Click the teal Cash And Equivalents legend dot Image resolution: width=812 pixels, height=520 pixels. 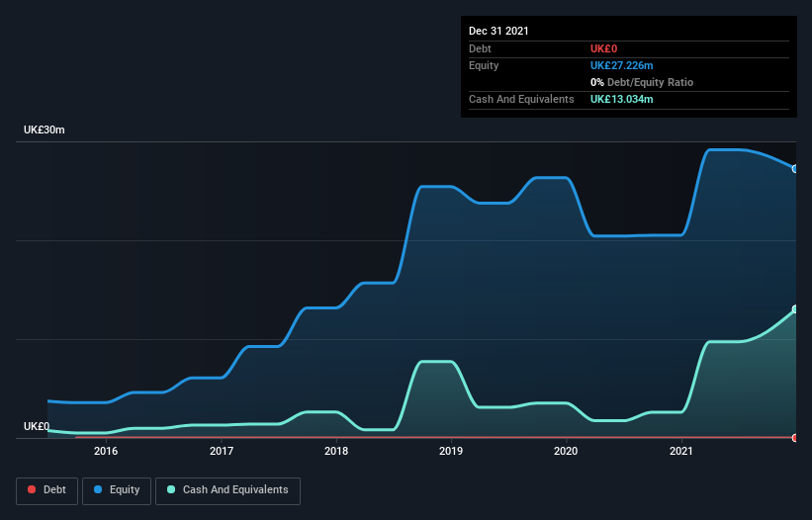coord(171,489)
